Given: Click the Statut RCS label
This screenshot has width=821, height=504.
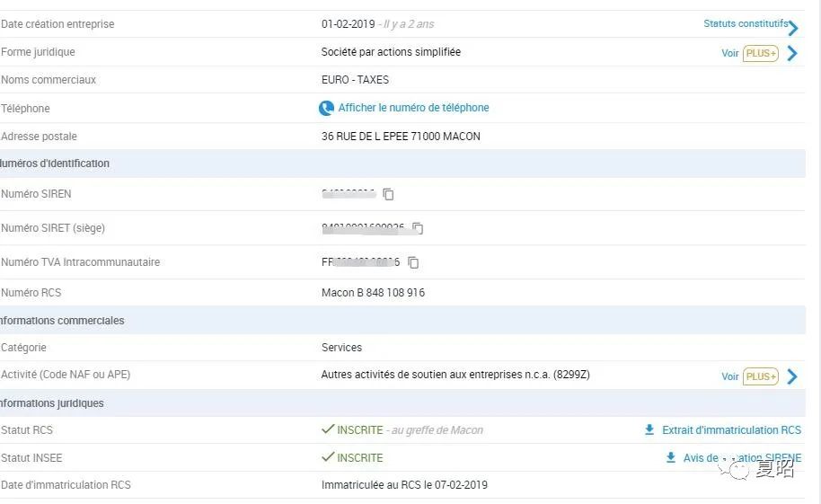Looking at the screenshot, I should pyautogui.click(x=27, y=429).
